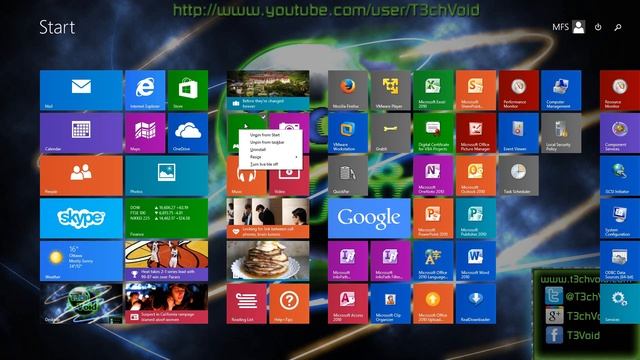Viewport: 640px width, 360px height.
Task: Open the Microsoft InfoPath Filler tile
Action: tap(390, 261)
